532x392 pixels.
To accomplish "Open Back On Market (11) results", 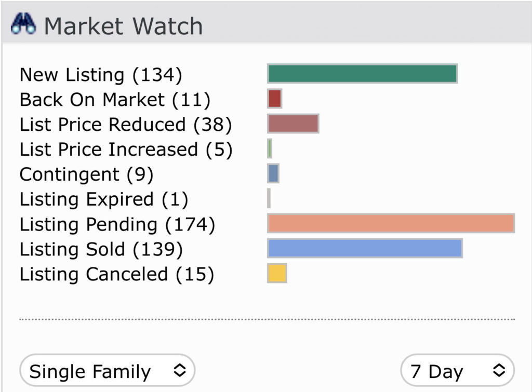I will click(115, 100).
